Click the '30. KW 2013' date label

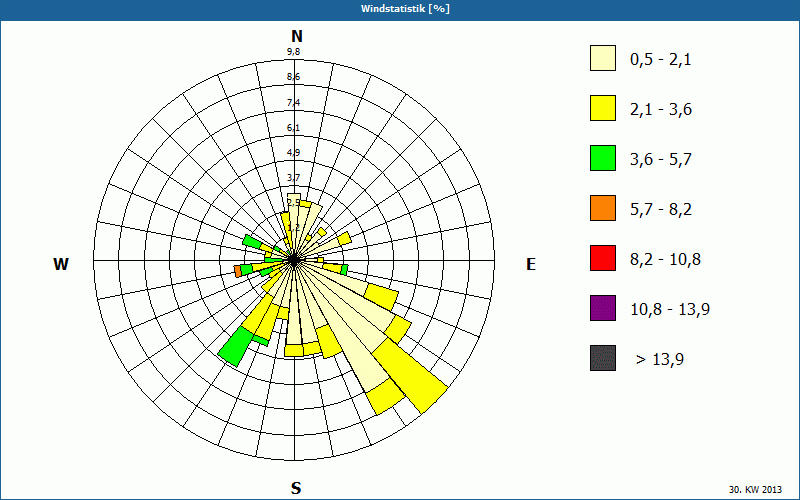pyautogui.click(x=755, y=490)
